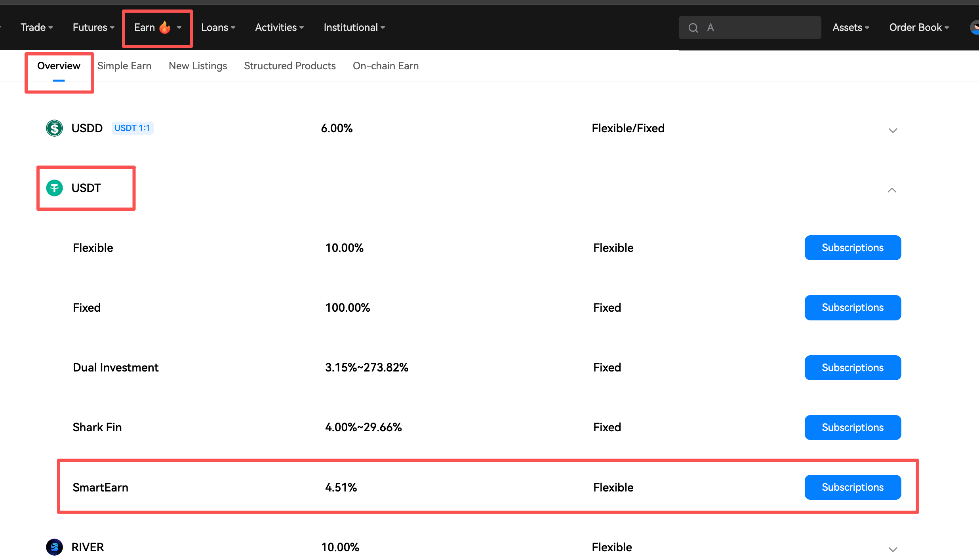Click the RIVER coin icon
979x560 pixels.
pyautogui.click(x=54, y=547)
